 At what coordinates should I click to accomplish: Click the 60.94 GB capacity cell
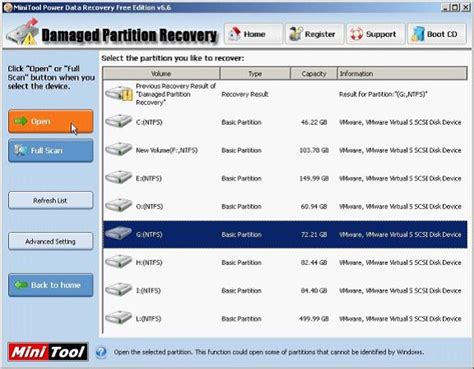tap(314, 207)
